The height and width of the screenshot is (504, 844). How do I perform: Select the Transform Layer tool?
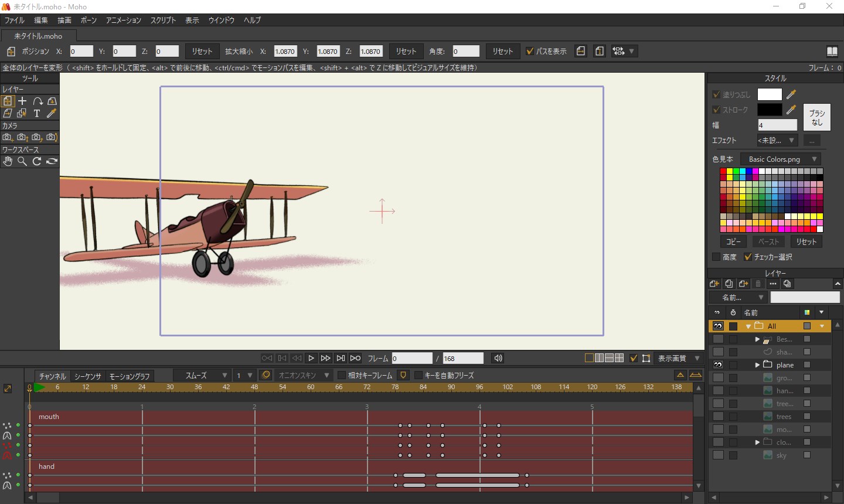click(x=8, y=101)
